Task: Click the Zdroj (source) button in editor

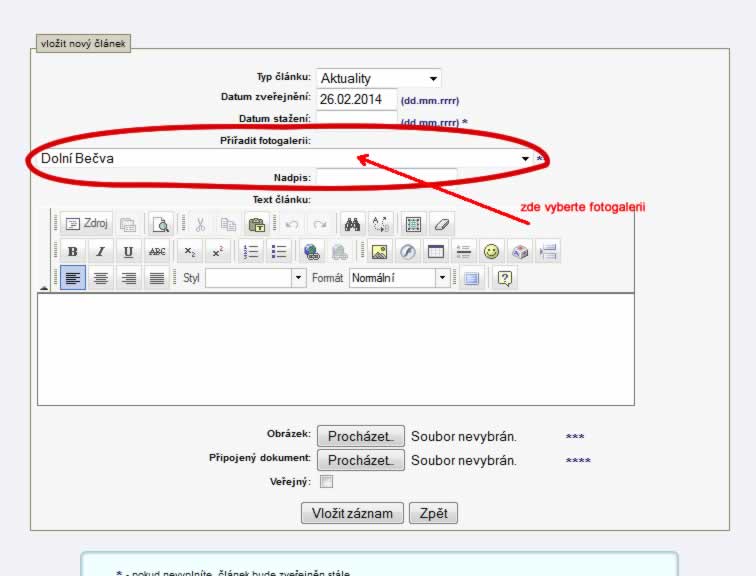Action: [x=86, y=224]
